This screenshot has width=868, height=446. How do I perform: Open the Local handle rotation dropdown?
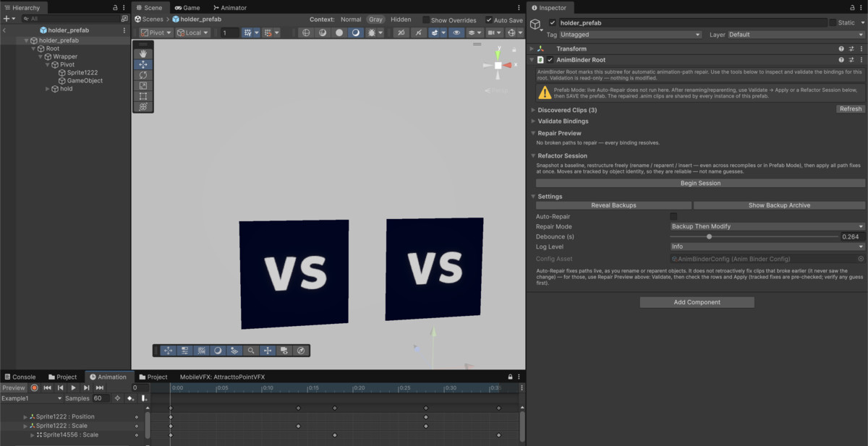(x=192, y=33)
